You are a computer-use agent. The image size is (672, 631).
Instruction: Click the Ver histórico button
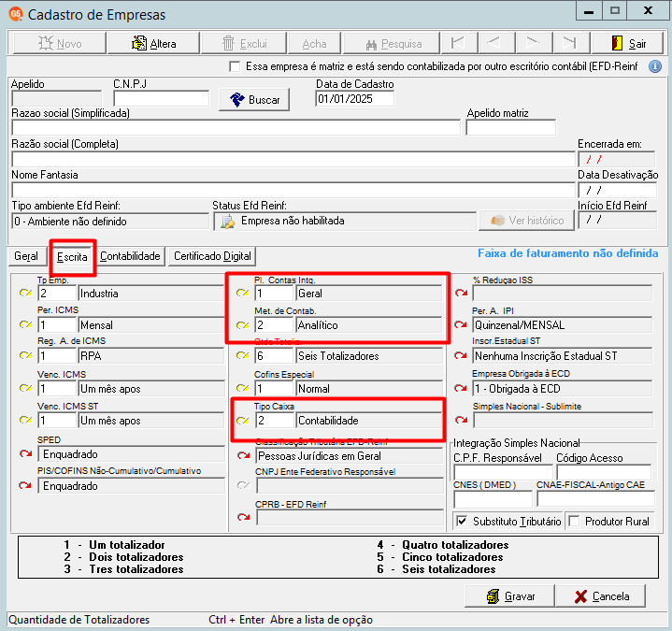[x=526, y=221]
